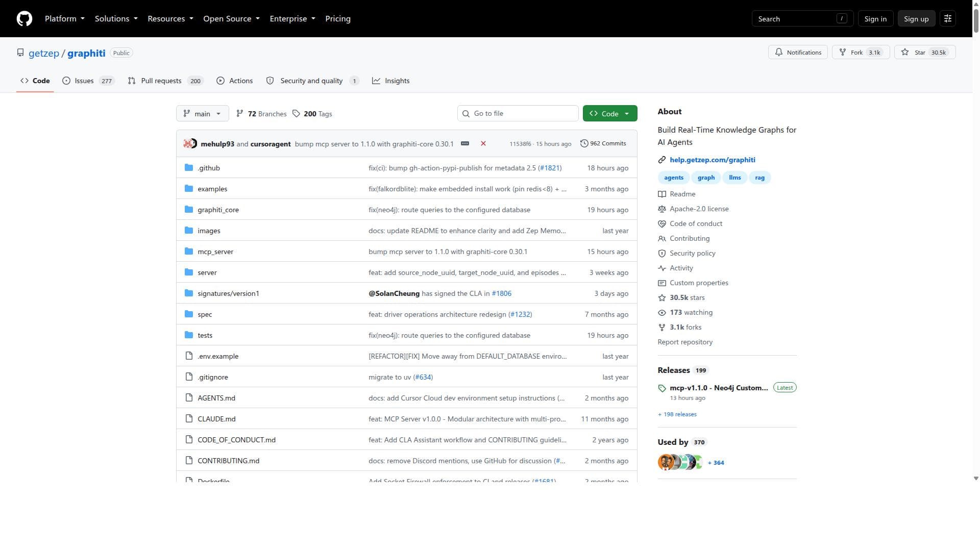
Task: Switch to the Issues tab
Action: pyautogui.click(x=88, y=81)
